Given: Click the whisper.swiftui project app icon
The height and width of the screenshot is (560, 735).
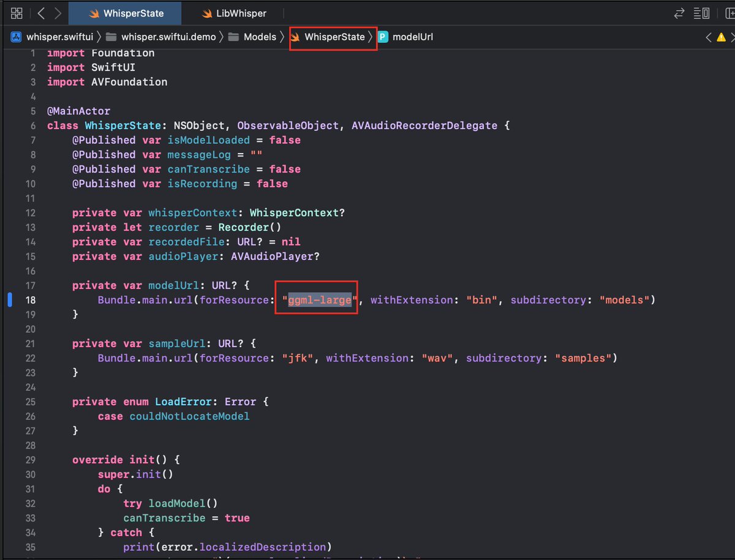Looking at the screenshot, I should point(15,37).
